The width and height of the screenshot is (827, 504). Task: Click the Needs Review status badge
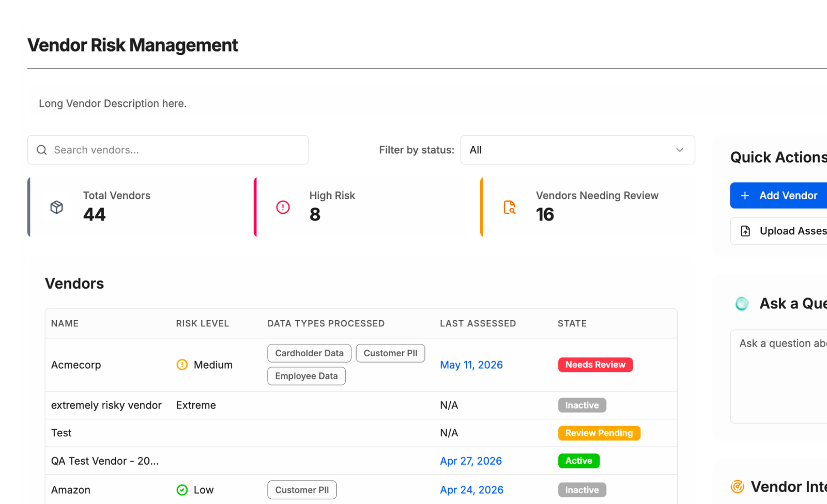pyautogui.click(x=595, y=365)
